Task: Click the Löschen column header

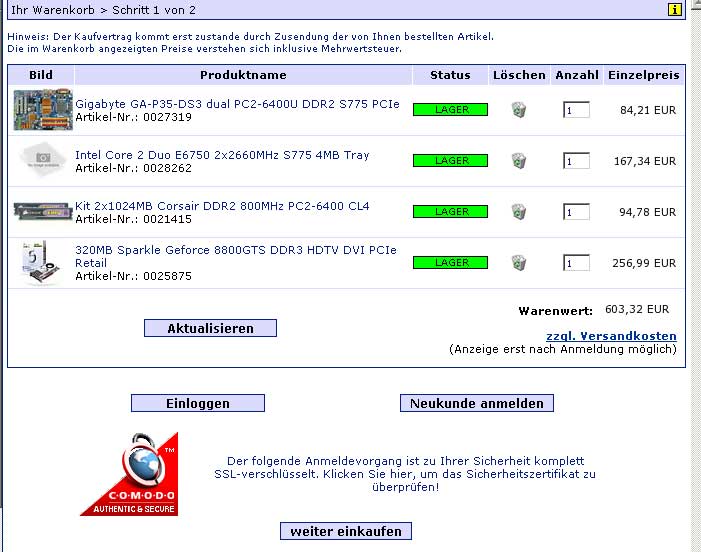Action: click(519, 75)
